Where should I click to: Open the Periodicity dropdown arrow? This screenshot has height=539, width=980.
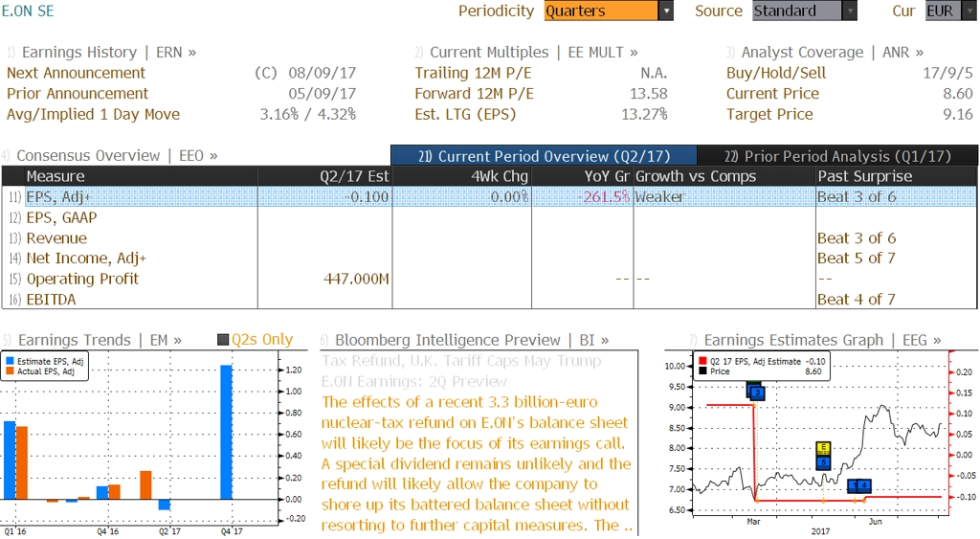(x=666, y=11)
